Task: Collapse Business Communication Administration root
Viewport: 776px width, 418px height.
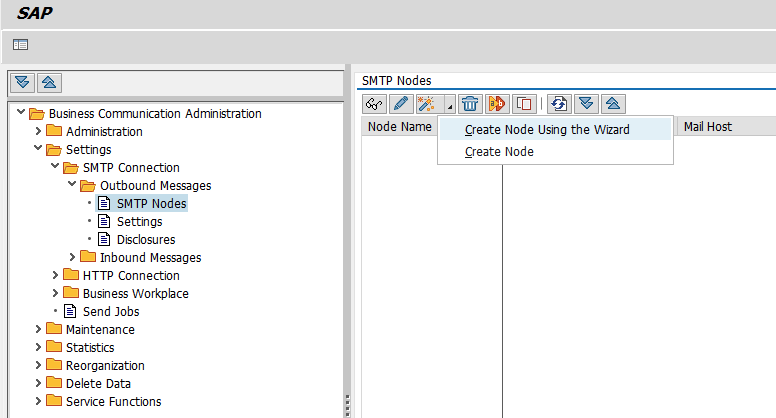Action: pos(21,112)
